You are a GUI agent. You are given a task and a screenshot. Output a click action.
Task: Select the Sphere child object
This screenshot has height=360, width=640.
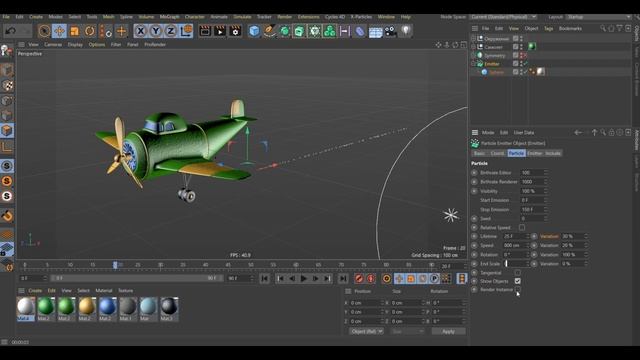[x=496, y=72]
